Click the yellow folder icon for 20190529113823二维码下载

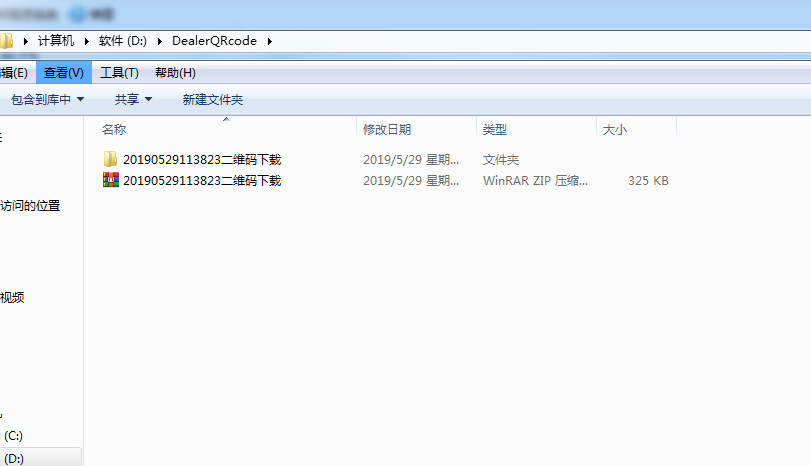pos(110,160)
